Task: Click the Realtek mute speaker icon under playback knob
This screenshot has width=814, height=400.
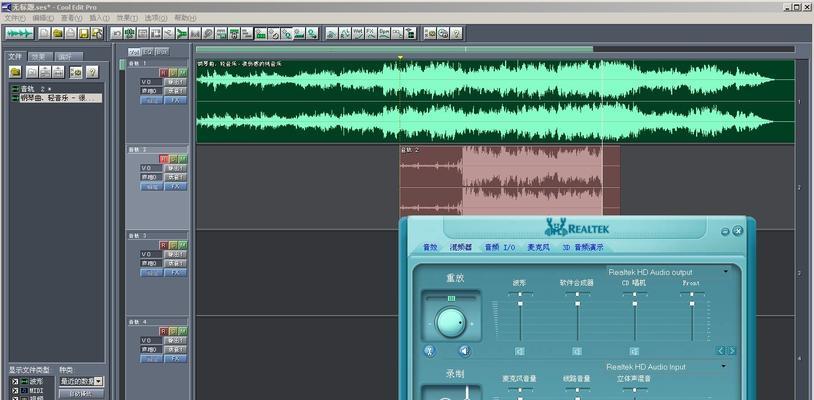Action: (x=465, y=351)
